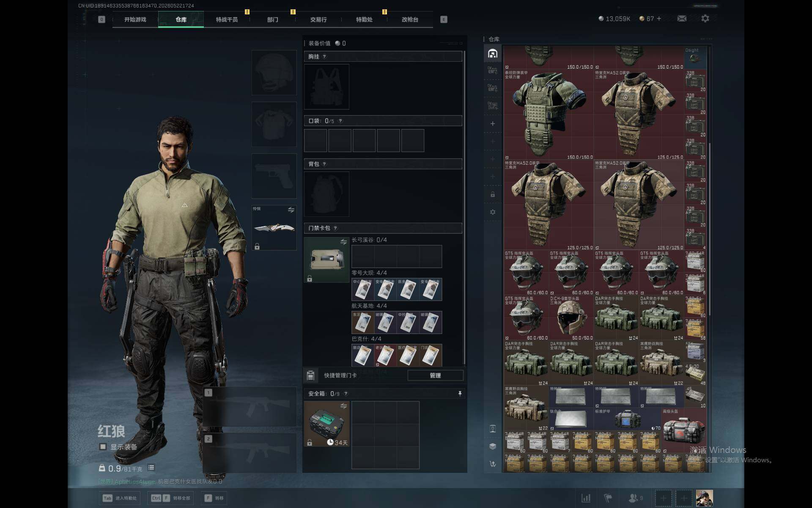The width and height of the screenshot is (812, 508).
Task: Click the swap arrows on the knife slot
Action: click(291, 210)
